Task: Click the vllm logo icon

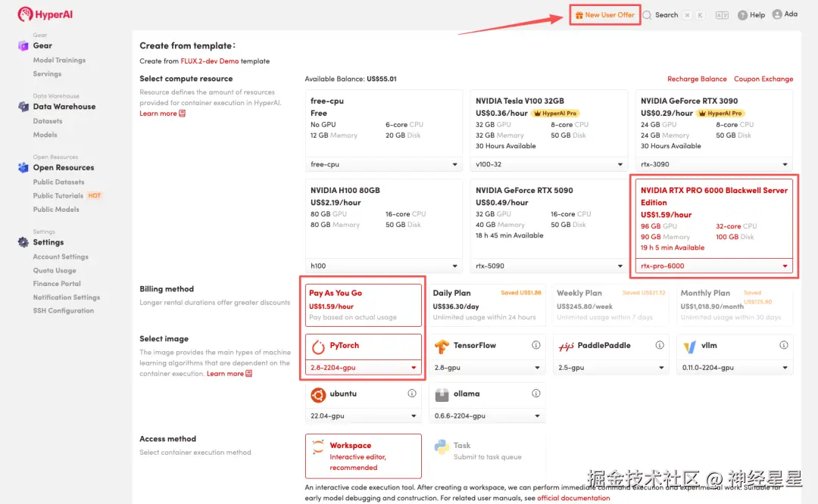Action: pyautogui.click(x=690, y=346)
